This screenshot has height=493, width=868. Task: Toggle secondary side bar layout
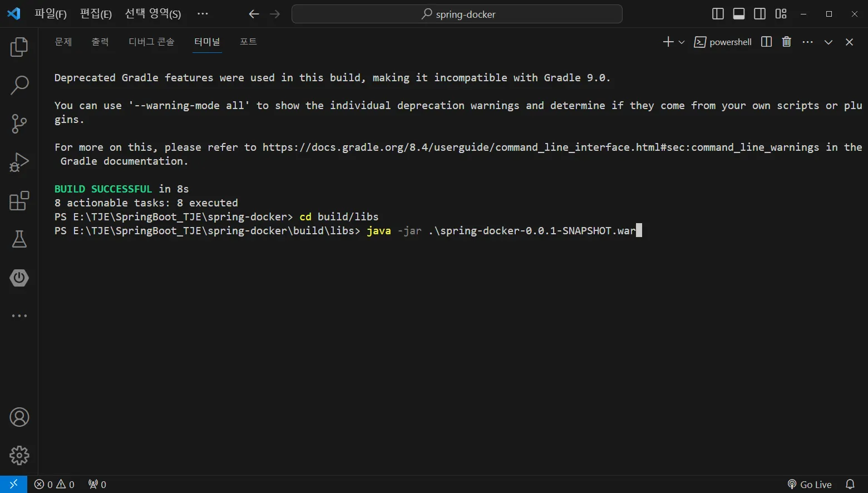coord(759,14)
